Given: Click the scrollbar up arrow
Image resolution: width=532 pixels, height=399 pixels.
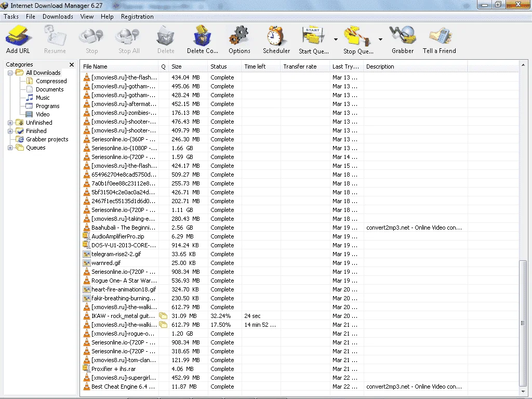Looking at the screenshot, I should [523, 65].
